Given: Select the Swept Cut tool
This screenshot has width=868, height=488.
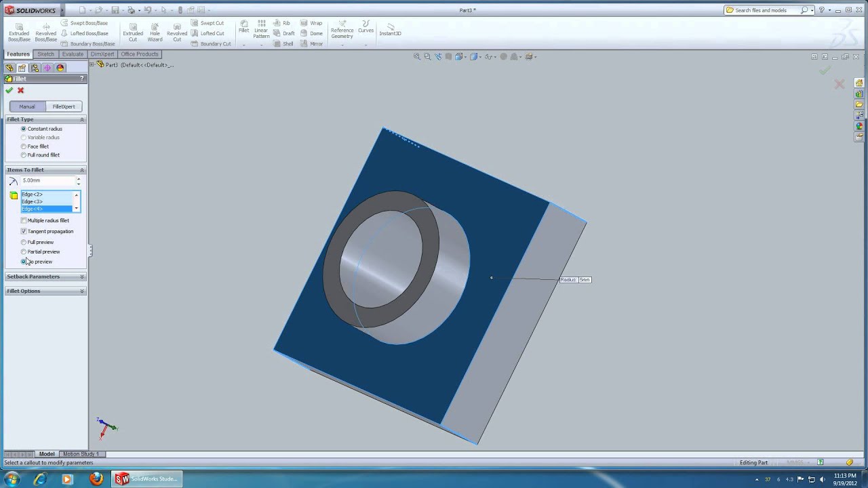Looking at the screenshot, I should 208,23.
